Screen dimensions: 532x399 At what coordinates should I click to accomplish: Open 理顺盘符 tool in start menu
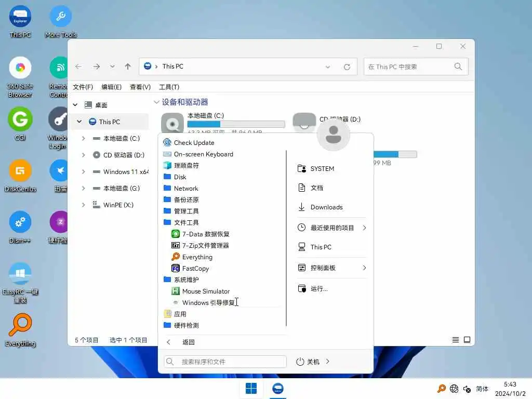(x=181, y=166)
